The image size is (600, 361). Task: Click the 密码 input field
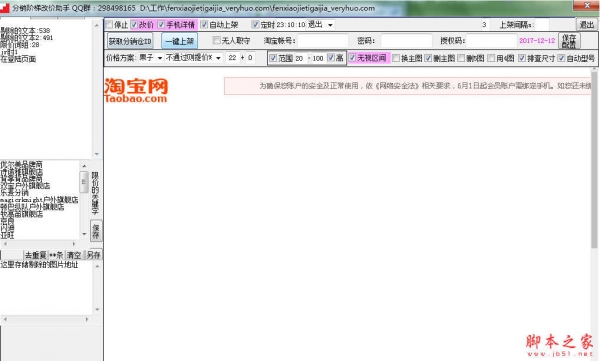[406, 41]
